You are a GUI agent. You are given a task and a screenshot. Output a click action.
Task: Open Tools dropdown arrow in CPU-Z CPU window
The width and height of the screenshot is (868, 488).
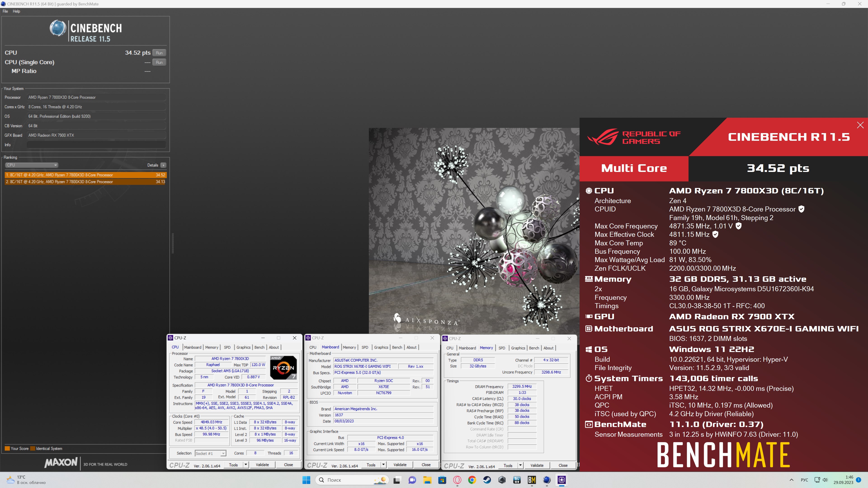click(246, 465)
